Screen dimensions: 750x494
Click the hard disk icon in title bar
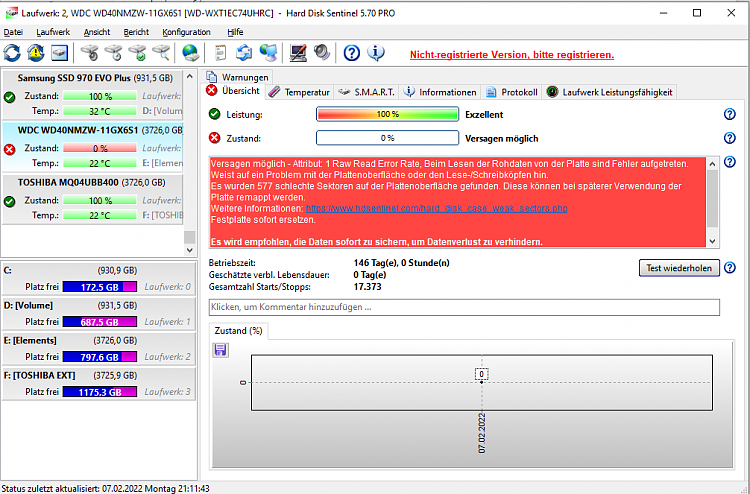11,13
